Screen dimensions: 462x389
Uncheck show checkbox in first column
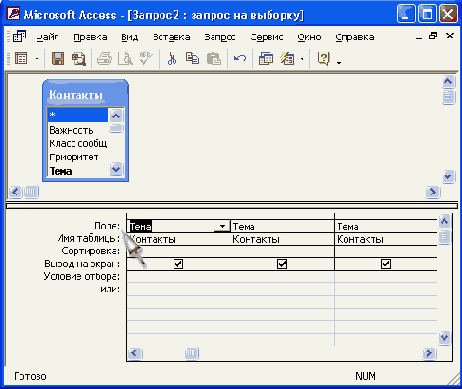click(x=178, y=264)
